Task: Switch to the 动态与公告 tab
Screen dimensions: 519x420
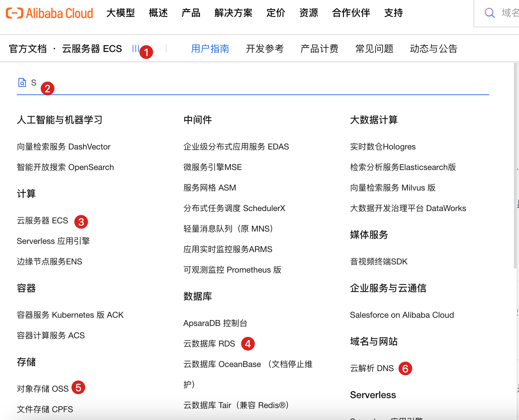Action: point(434,49)
